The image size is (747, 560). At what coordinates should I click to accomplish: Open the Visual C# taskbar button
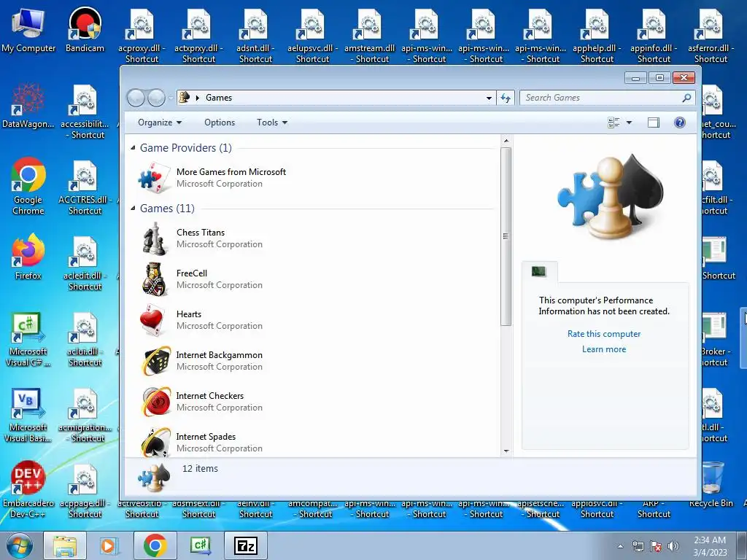(200, 545)
